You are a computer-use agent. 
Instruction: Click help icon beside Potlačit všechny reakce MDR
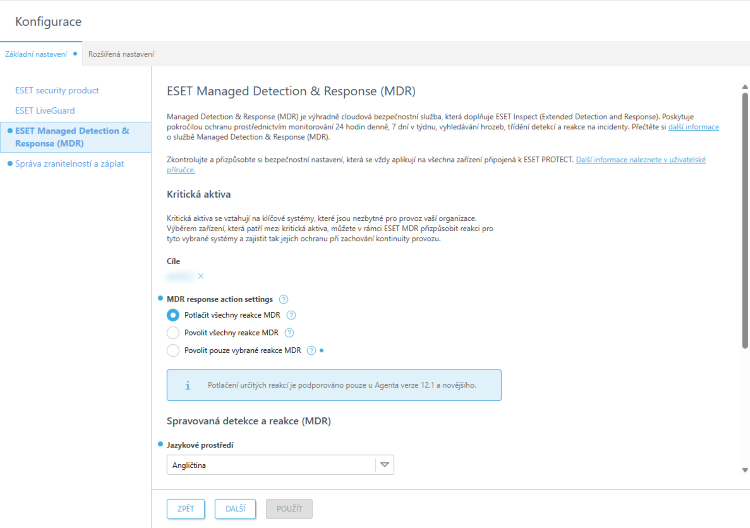291,315
